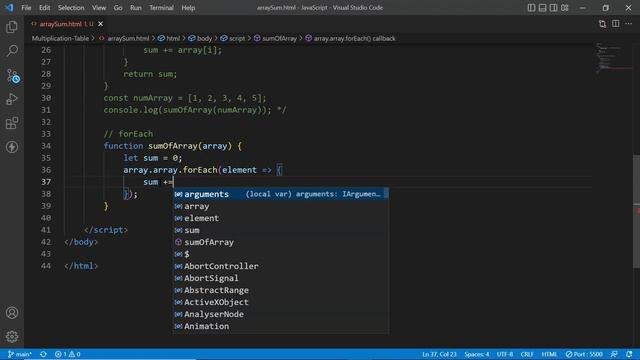Change the CRLF end of line sequence
The height and width of the screenshot is (360, 640).
click(x=527, y=354)
